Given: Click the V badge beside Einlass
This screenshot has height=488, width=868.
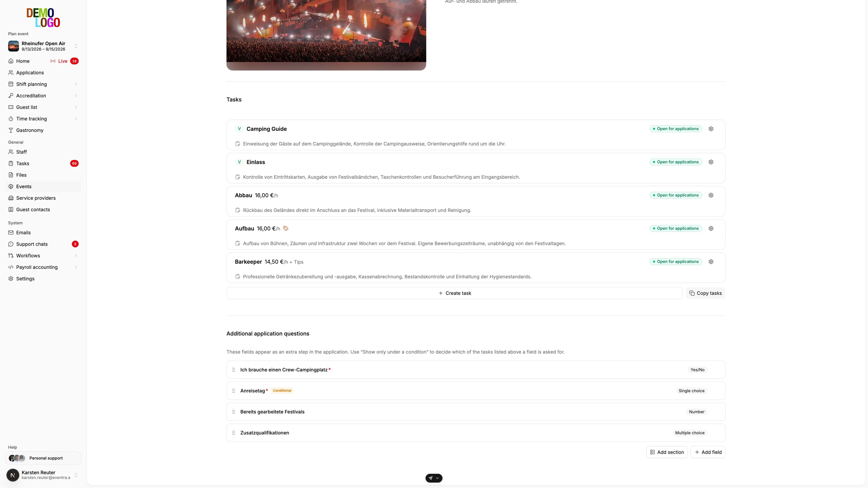Looking at the screenshot, I should tap(239, 162).
